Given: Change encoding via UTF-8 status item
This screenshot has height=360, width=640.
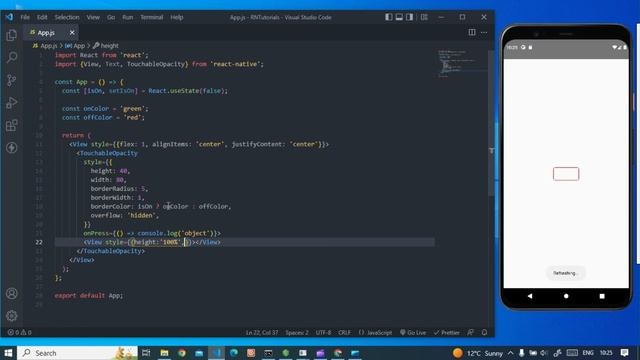Looking at the screenshot, I should 323,332.
